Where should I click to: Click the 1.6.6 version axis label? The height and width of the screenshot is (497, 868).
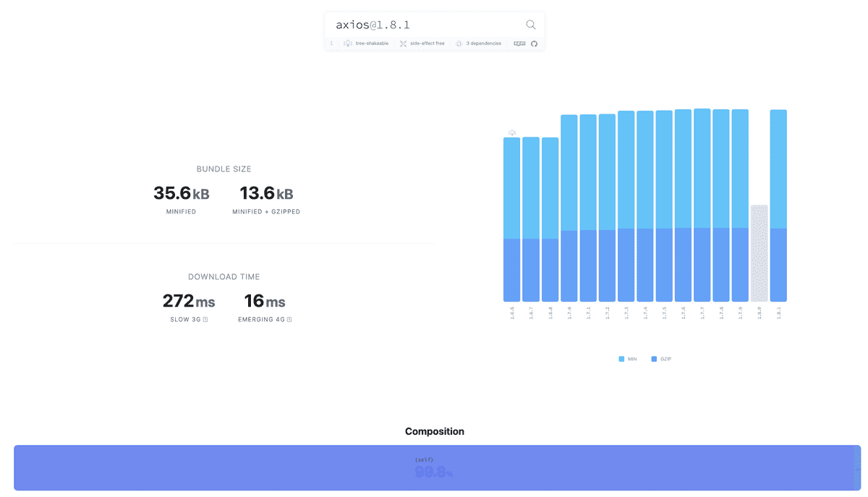(x=512, y=313)
